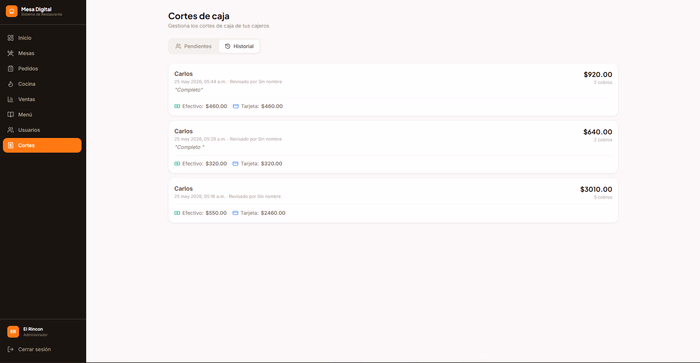Open Carlos's $920.00 cut card
This screenshot has height=363, width=700.
(393, 90)
